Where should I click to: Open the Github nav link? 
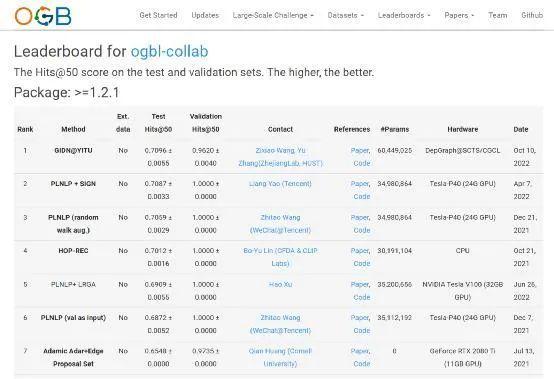532,16
